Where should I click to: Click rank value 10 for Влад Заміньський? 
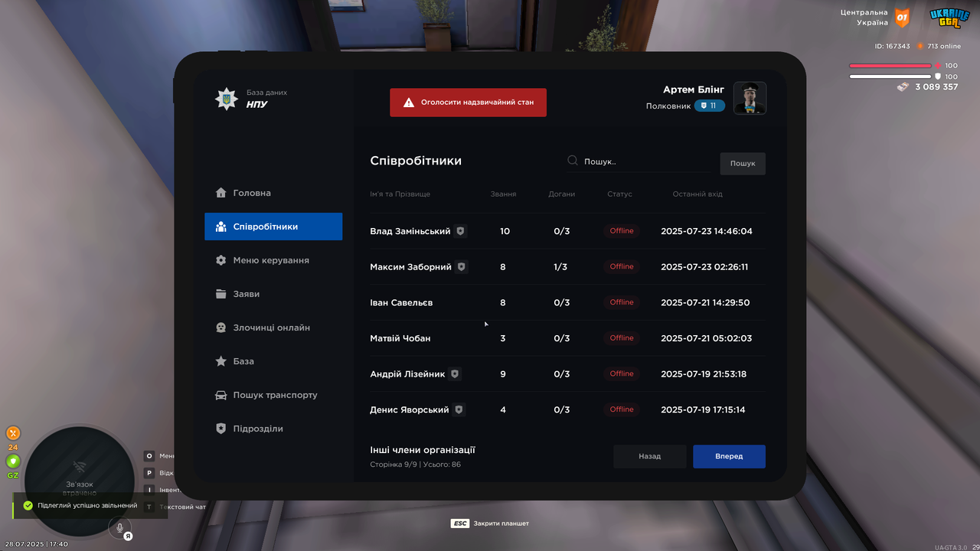[x=505, y=231]
